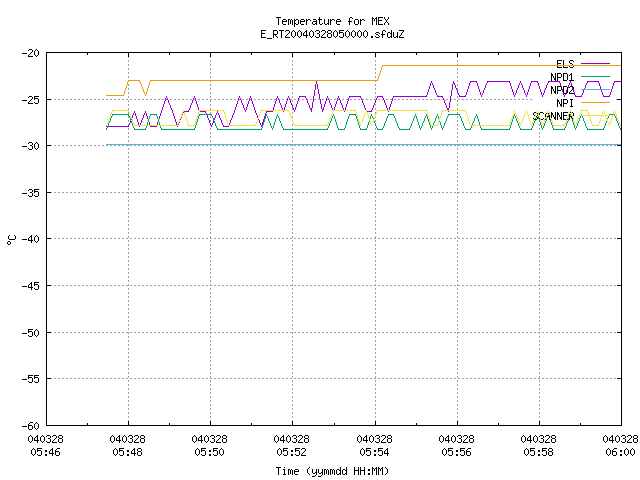Select the NPI legend label
The height and width of the screenshot is (480, 640).
[x=565, y=103]
